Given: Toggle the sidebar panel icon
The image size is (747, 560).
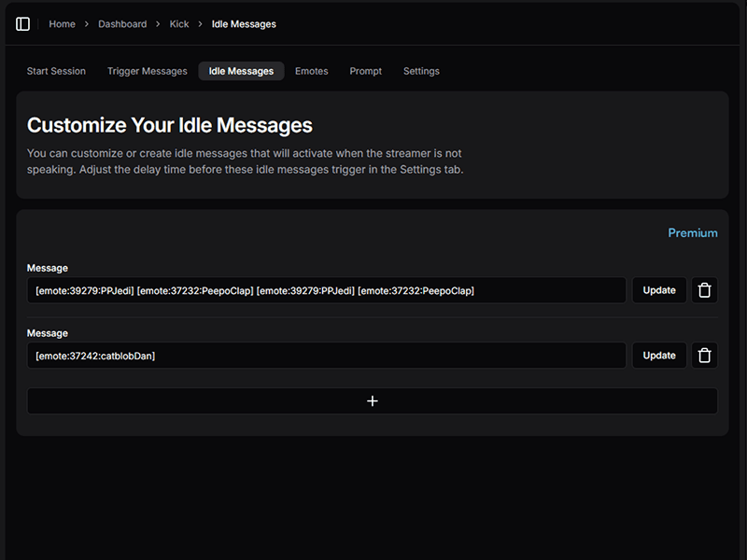Looking at the screenshot, I should point(22,24).
